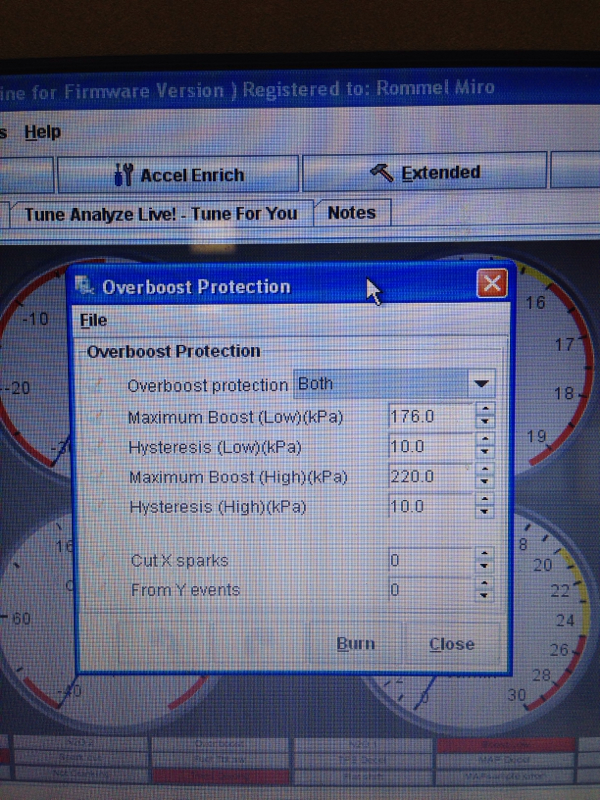Decrease From Y events with down arrow

(x=485, y=596)
